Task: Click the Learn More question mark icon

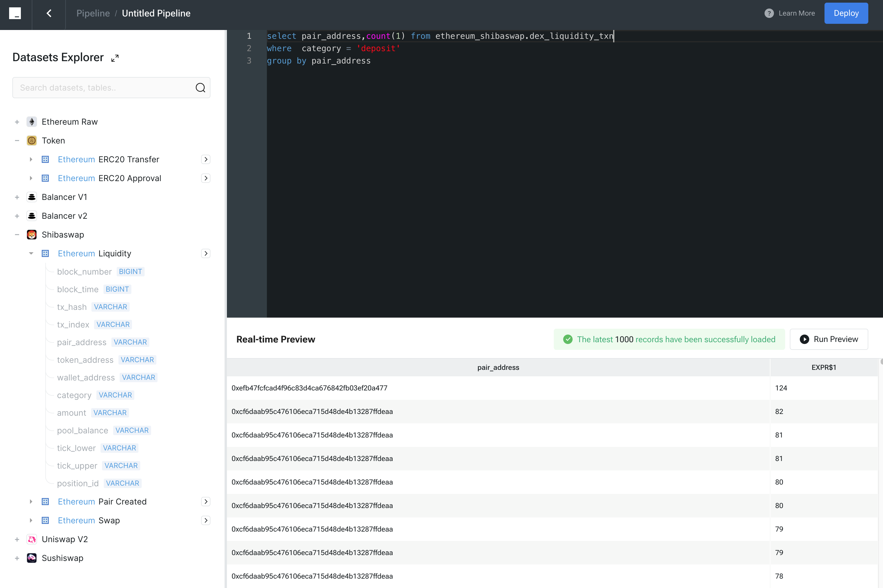Action: point(769,14)
